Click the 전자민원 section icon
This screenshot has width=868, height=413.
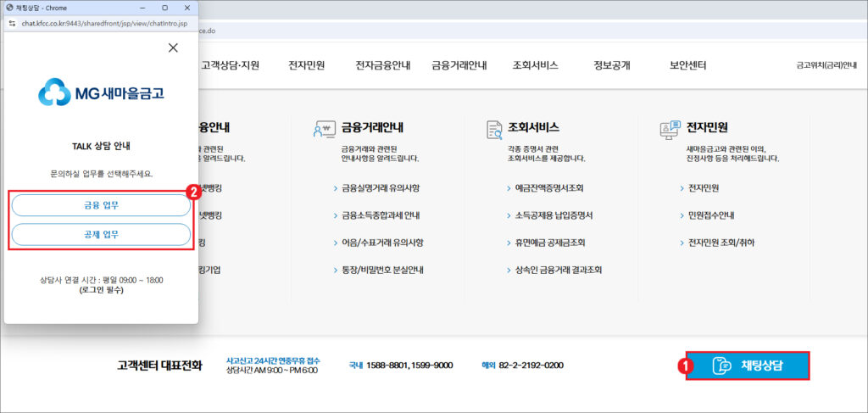pyautogui.click(x=670, y=129)
